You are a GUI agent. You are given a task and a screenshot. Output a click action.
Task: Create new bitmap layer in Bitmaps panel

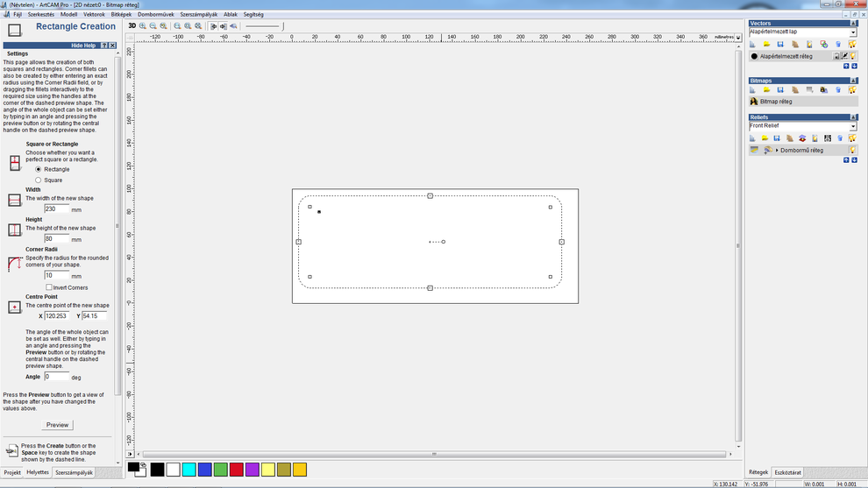point(753,89)
